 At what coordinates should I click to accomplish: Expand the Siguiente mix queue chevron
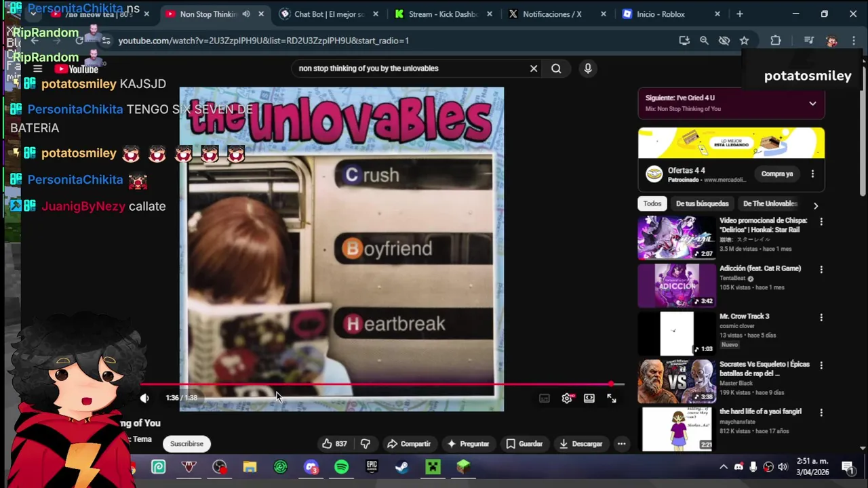click(812, 104)
